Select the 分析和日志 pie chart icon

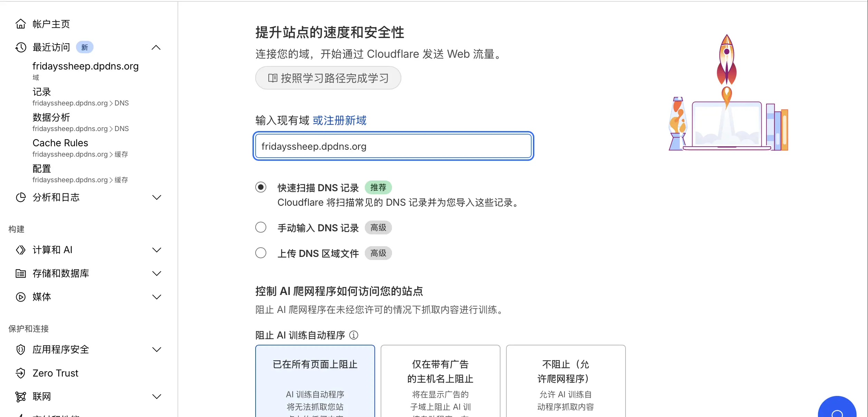pyautogui.click(x=21, y=197)
